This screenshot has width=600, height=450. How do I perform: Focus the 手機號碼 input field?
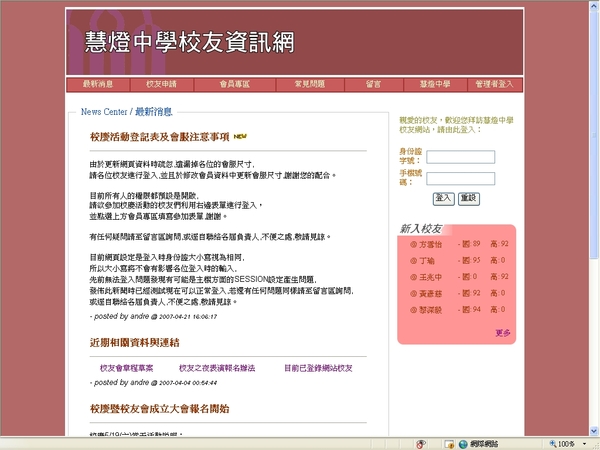[x=461, y=179]
